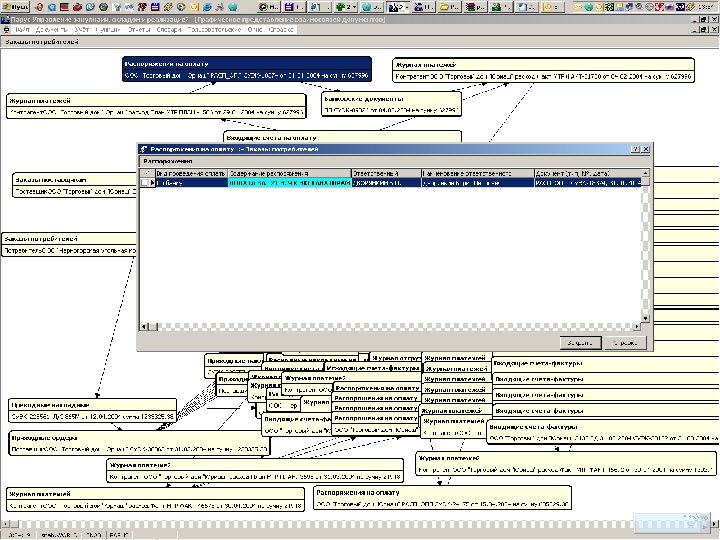This screenshot has height=540, width=720.
Task: Select the cyan highlighted cell in dialog table
Action: point(290,183)
